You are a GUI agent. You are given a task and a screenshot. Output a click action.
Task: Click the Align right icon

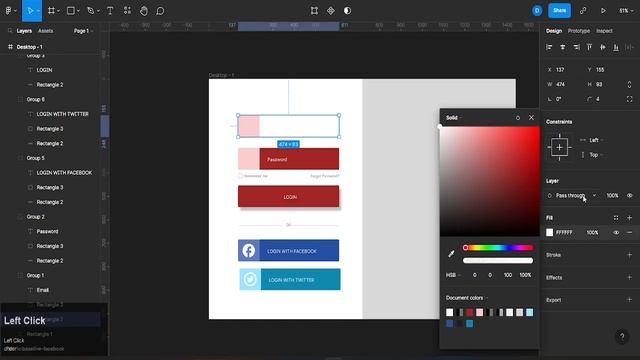click(576, 47)
